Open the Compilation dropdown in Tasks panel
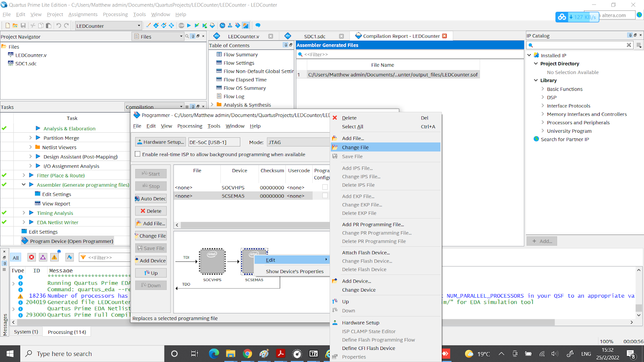This screenshot has height=362, width=644. pos(154,107)
